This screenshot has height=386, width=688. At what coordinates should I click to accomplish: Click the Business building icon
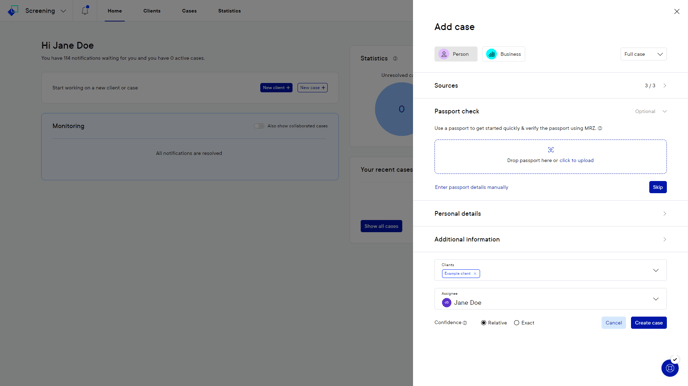[x=491, y=54]
